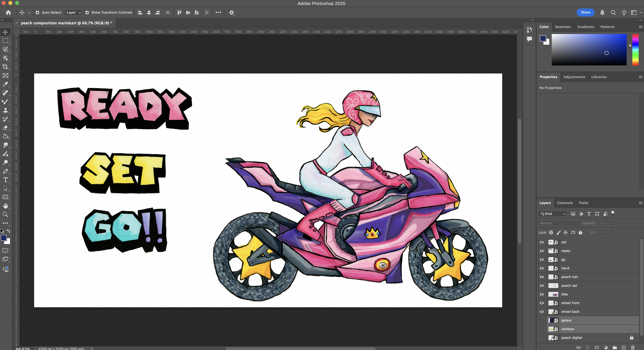Viewport: 644px width, 350px height.
Task: Click the Create new group folder icon
Action: pyautogui.click(x=615, y=347)
